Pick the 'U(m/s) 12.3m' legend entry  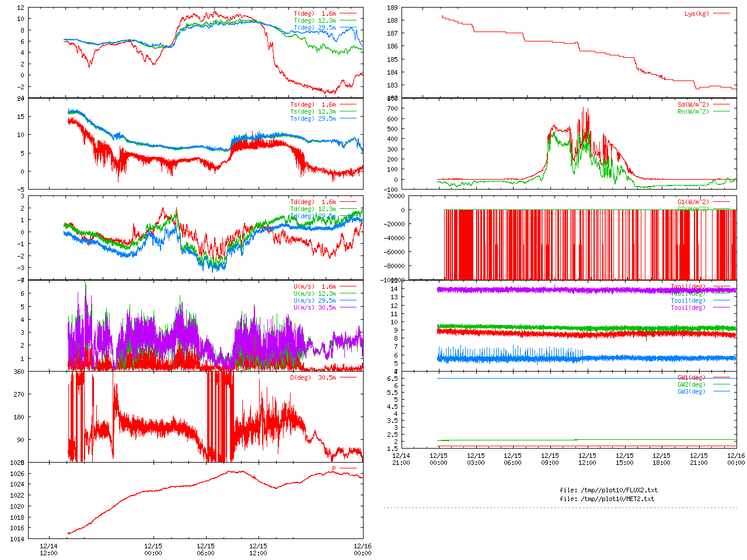click(x=315, y=293)
